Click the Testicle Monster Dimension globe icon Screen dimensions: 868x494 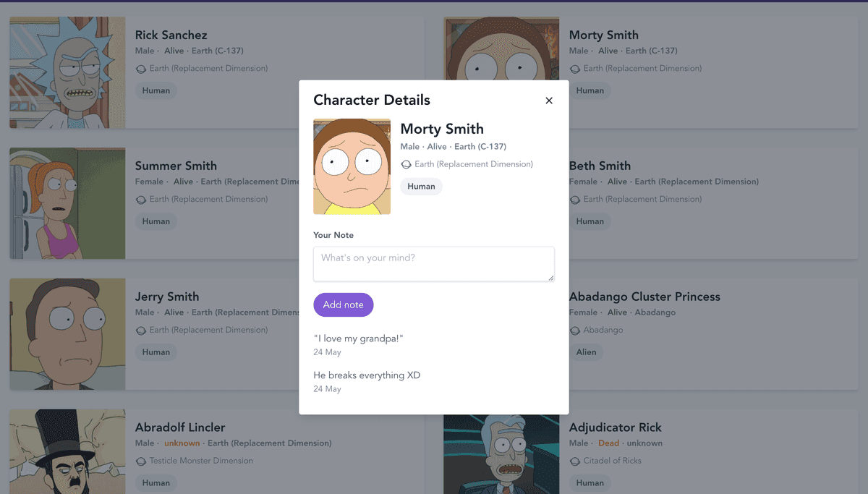point(142,461)
